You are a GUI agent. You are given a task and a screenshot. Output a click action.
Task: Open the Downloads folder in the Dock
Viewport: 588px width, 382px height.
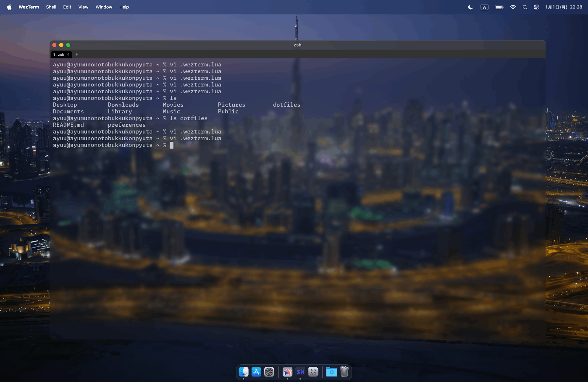[x=331, y=372]
